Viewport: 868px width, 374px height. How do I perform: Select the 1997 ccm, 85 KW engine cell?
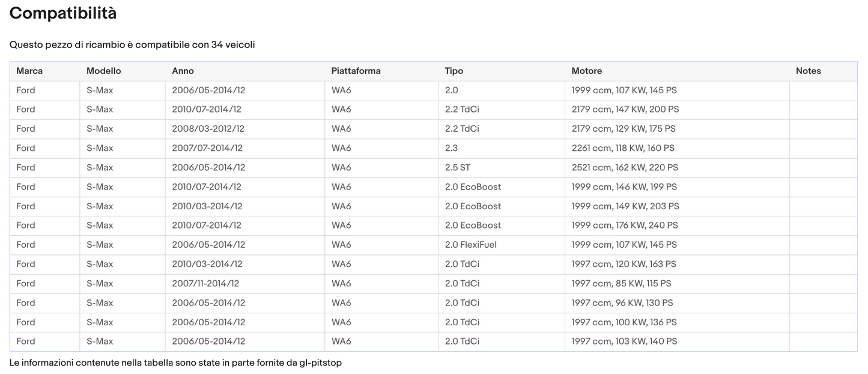(x=621, y=283)
